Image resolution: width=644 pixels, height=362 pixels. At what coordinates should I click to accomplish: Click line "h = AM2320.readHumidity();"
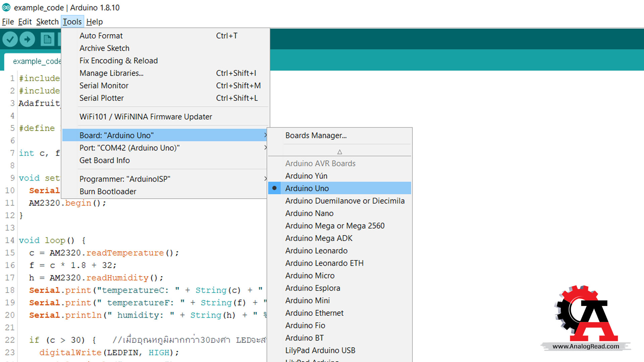96,278
